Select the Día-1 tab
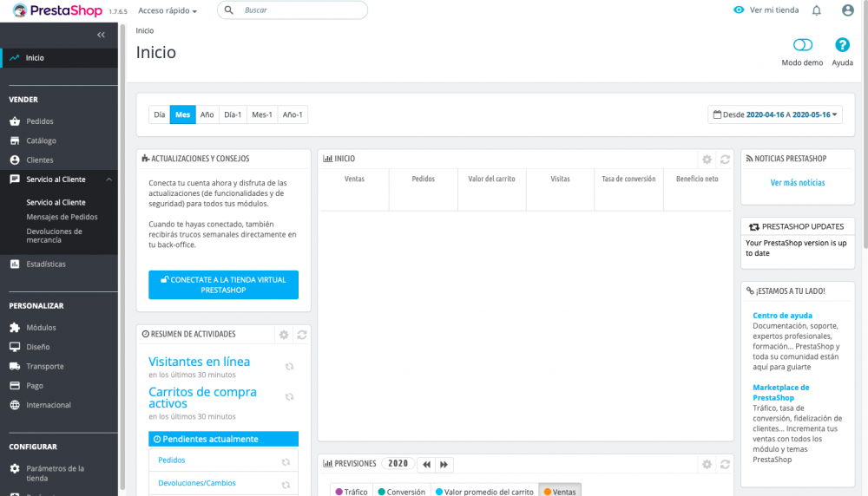This screenshot has height=496, width=868. click(x=233, y=114)
